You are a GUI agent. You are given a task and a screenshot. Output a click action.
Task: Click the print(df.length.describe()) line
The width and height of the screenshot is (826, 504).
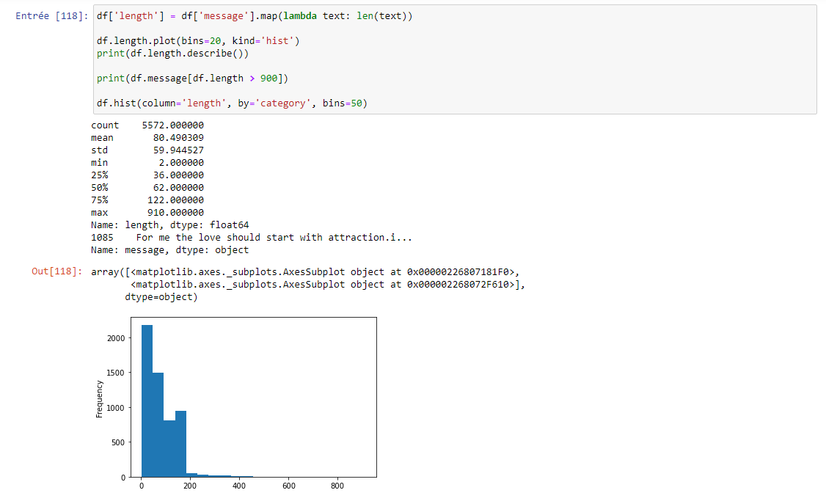pos(172,54)
